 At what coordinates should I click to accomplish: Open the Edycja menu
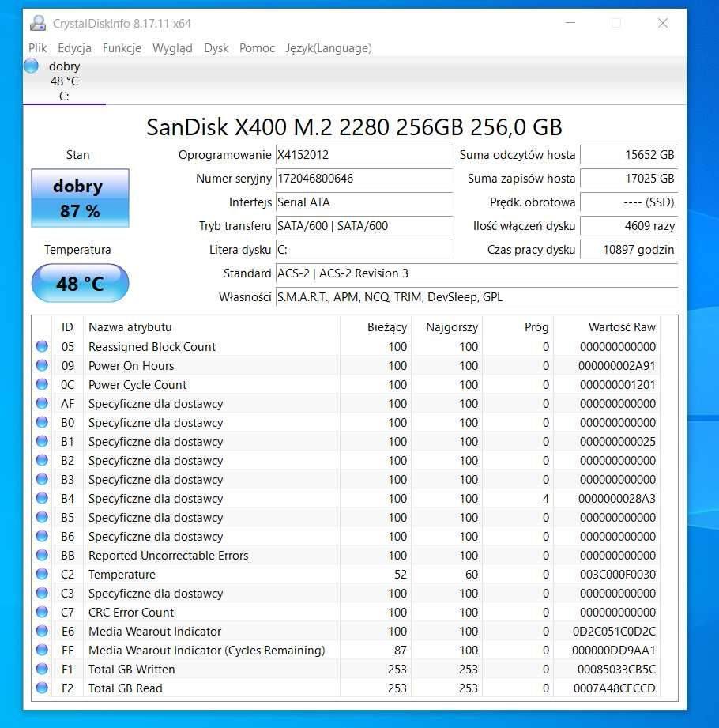tap(74, 48)
